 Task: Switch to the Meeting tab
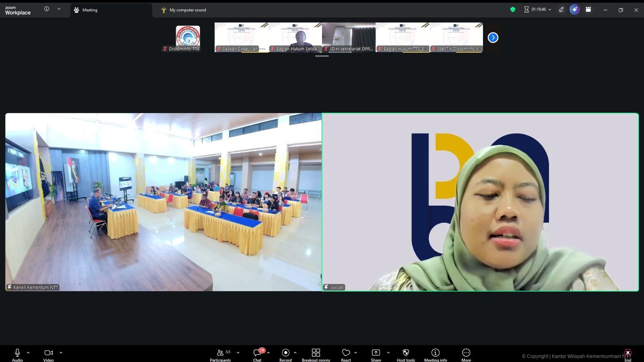90,10
